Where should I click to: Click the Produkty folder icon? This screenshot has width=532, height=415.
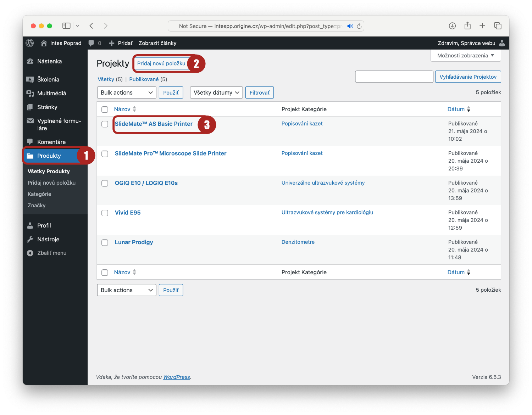[x=30, y=156]
